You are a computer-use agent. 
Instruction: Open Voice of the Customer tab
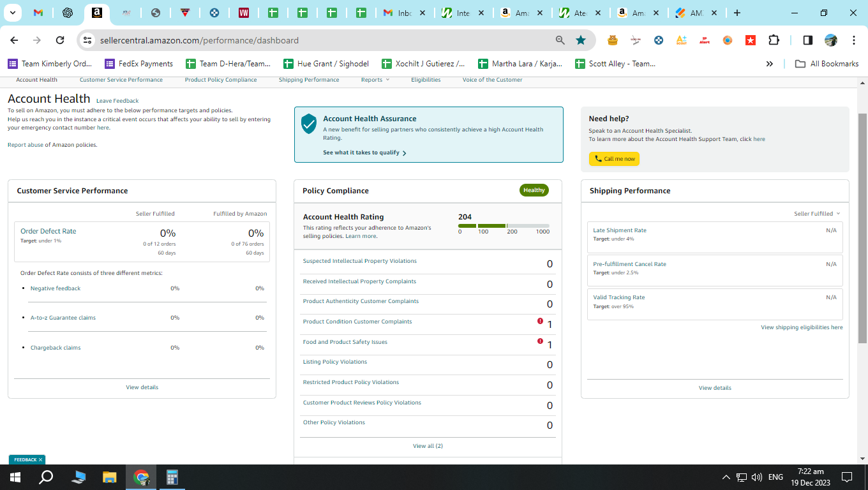pyautogui.click(x=493, y=80)
